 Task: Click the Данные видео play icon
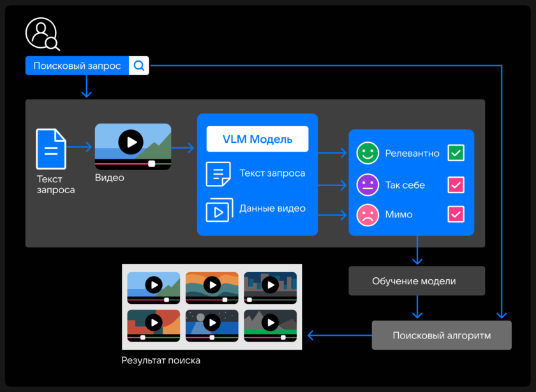coord(218,209)
